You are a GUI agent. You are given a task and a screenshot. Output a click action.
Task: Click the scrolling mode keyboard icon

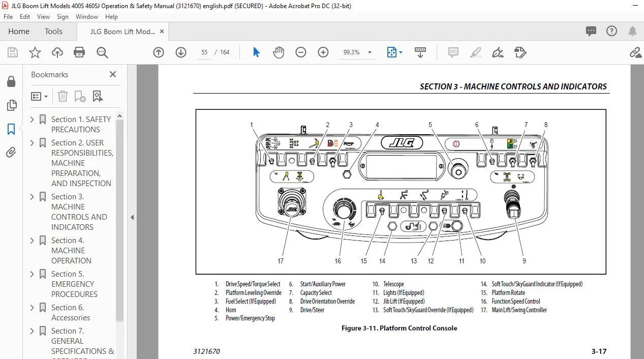[x=420, y=52]
